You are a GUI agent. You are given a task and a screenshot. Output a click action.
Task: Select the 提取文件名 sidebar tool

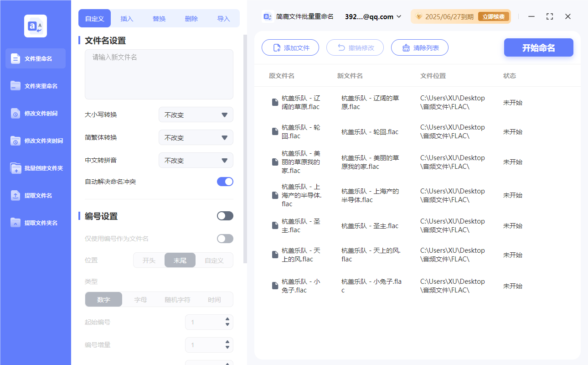pos(35,195)
